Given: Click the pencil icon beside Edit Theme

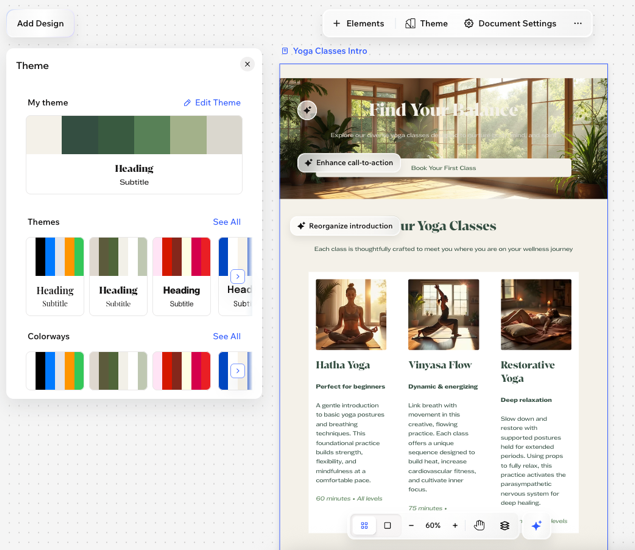Looking at the screenshot, I should point(187,103).
